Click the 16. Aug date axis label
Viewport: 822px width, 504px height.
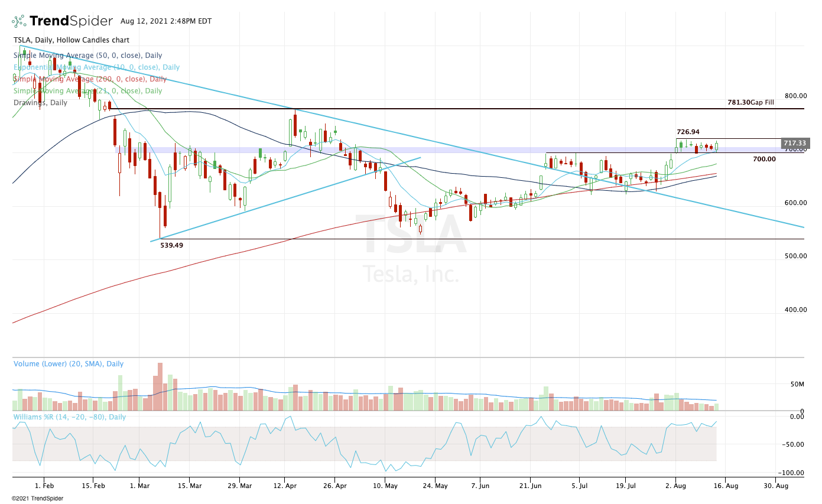(724, 486)
